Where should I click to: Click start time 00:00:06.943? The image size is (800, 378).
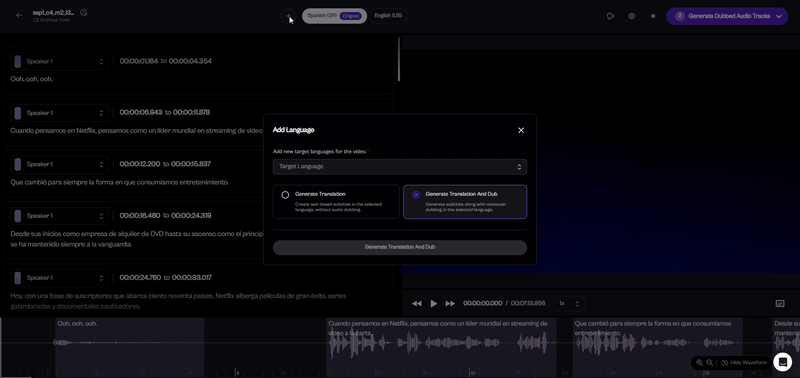pos(141,112)
